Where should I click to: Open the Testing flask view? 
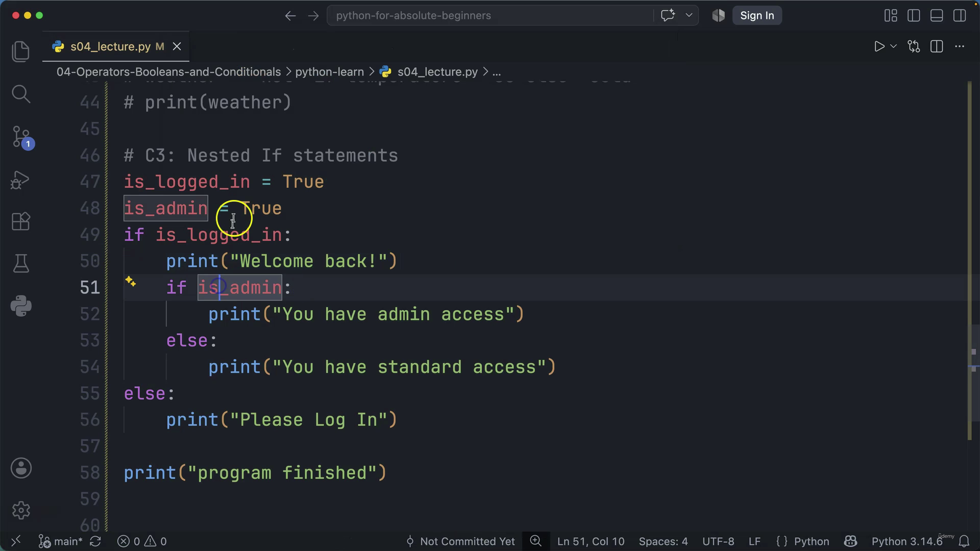(x=21, y=263)
